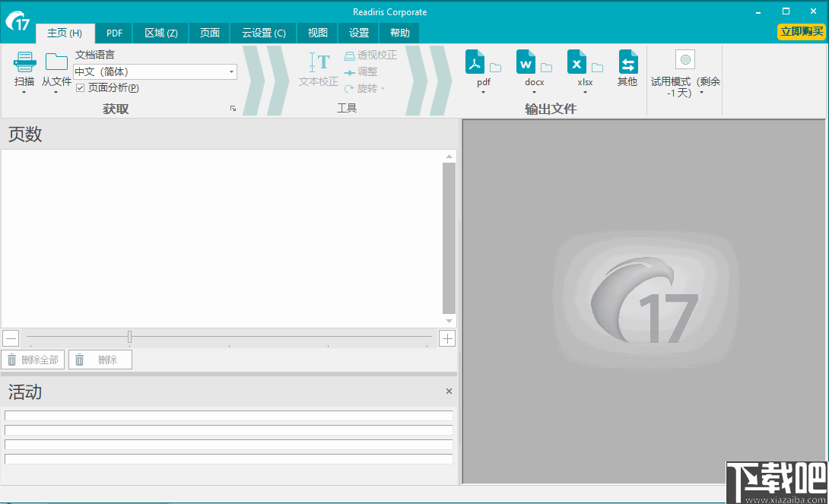Open the 视图 (View) tab
This screenshot has height=504, width=829.
[317, 33]
